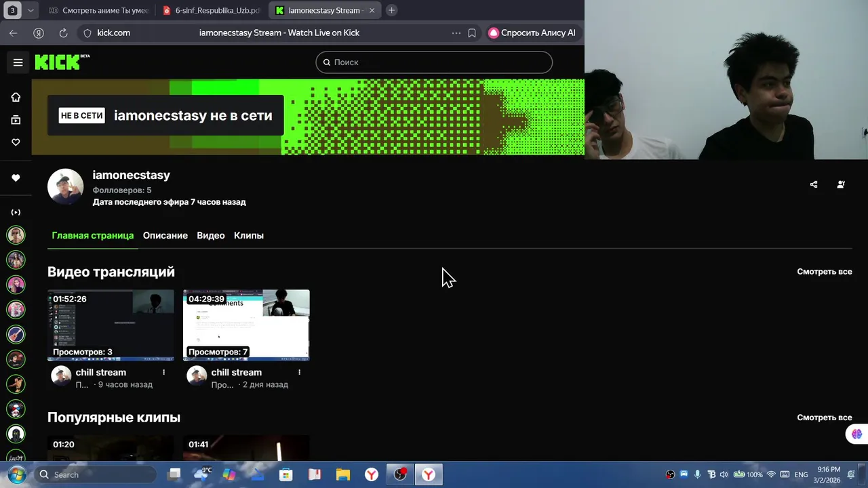The image size is (868, 488).
Task: Click the search magnifier icon
Action: tap(326, 62)
